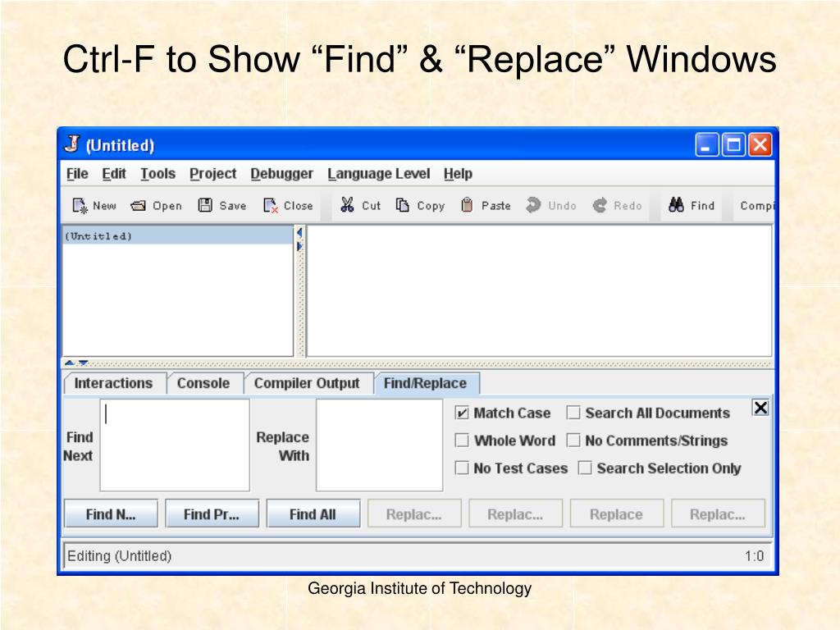Image resolution: width=840 pixels, height=630 pixels.
Task: Open the Debugger menu
Action: pos(282,174)
